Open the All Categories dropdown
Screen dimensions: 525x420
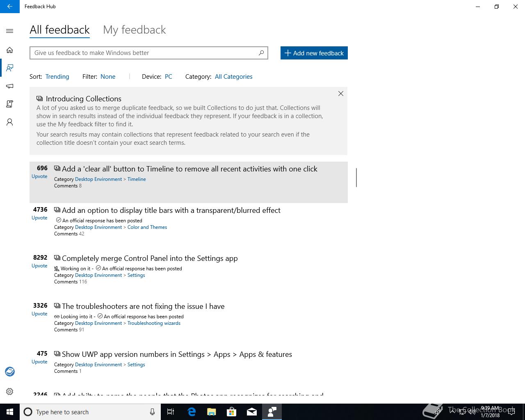tap(233, 77)
